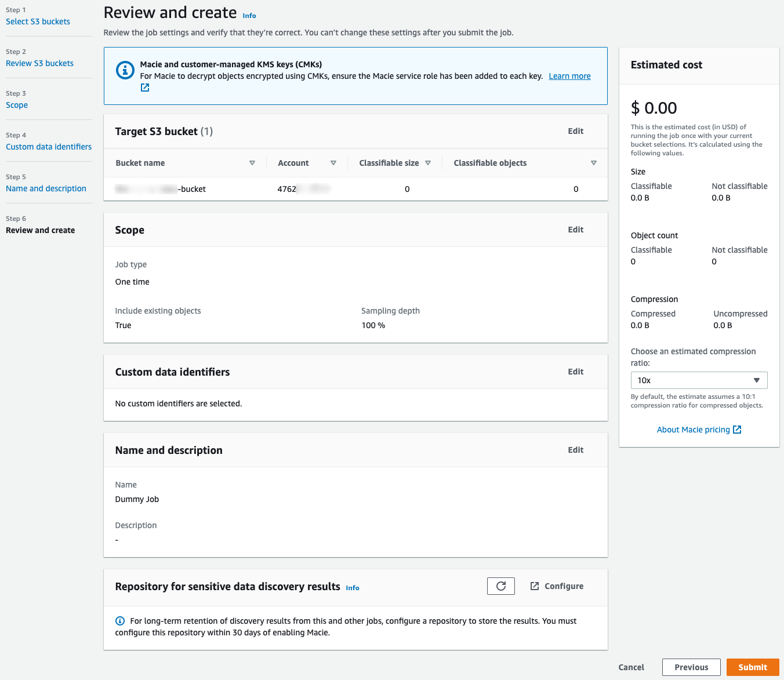Go to Step 3 Scope in the sidebar

pos(17,105)
